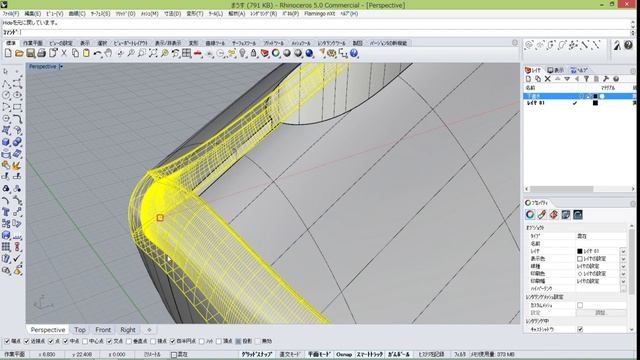The image size is (640, 360).
Task: Open the 曲線(C) menu
Action: 77,14
